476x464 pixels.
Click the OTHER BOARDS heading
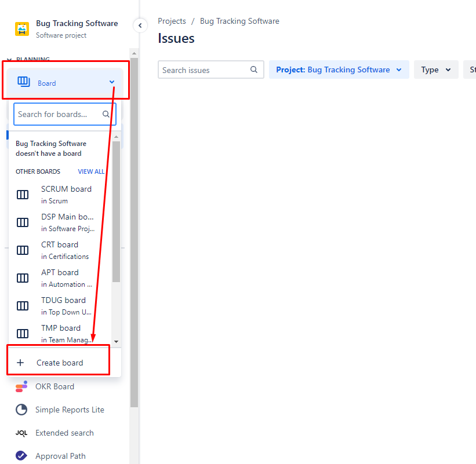38,171
